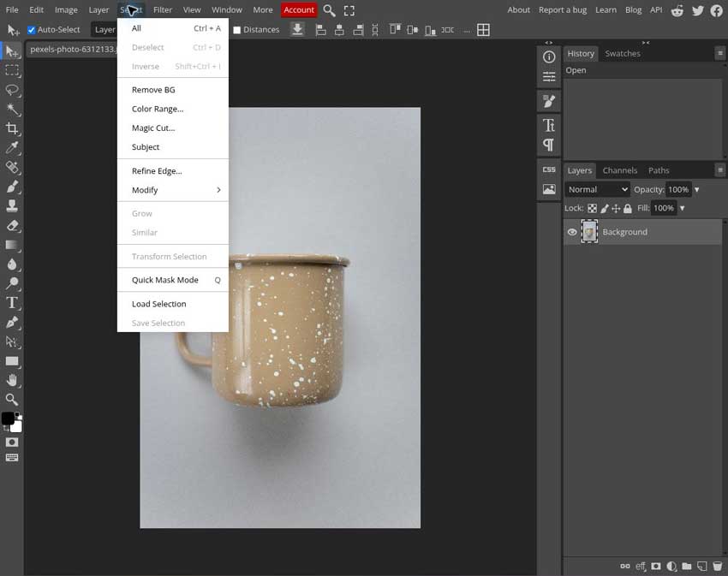Open the search magnifier in menu bar
Screen dimensions: 728x576
tap(329, 10)
